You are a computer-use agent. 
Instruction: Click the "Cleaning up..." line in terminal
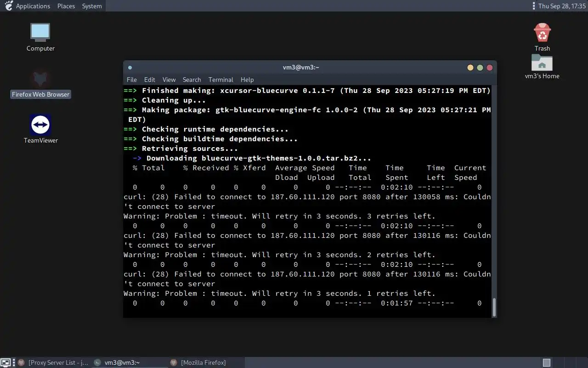point(165,100)
